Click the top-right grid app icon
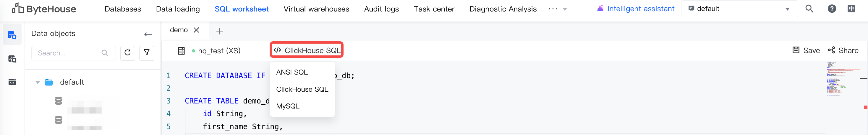 point(851,9)
